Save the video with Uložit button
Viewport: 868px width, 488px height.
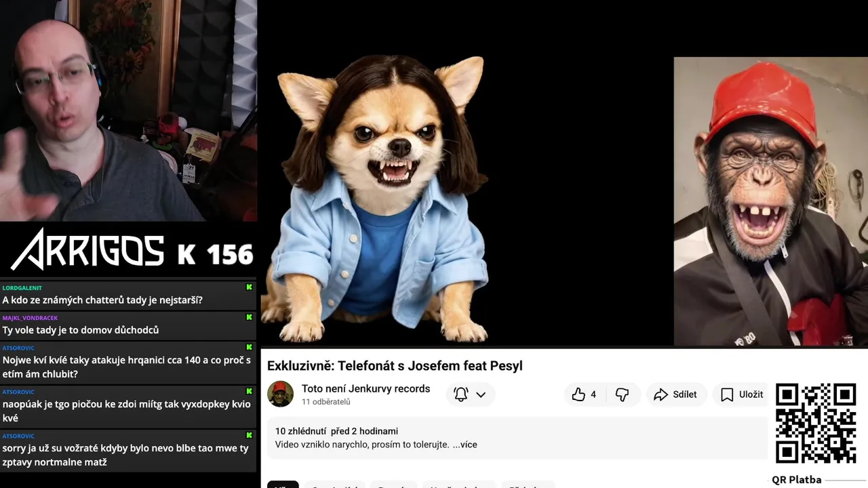pyautogui.click(x=741, y=394)
